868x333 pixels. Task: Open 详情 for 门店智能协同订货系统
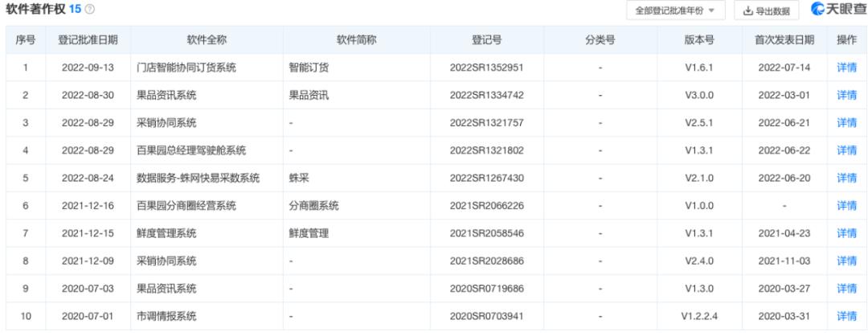click(846, 68)
